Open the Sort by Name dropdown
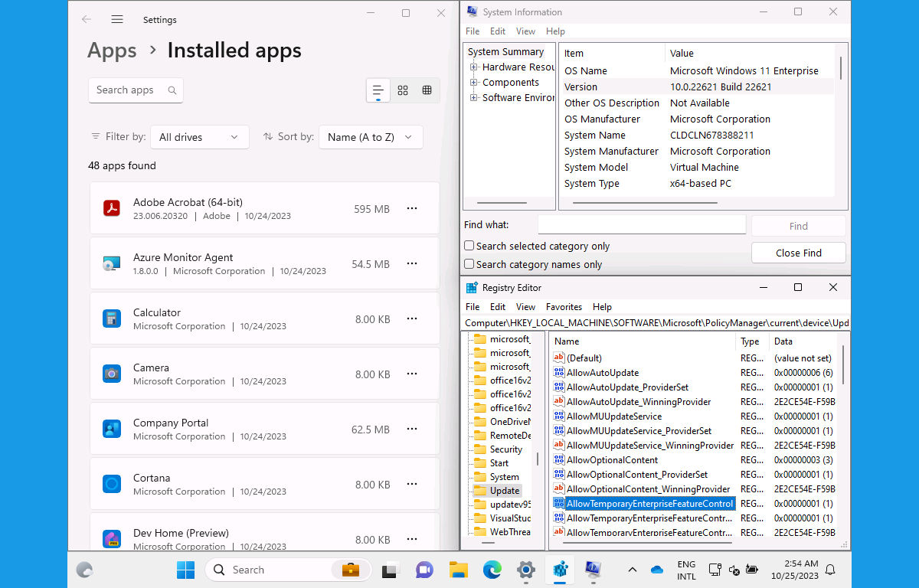Viewport: 919px width, 588px height. [x=371, y=136]
